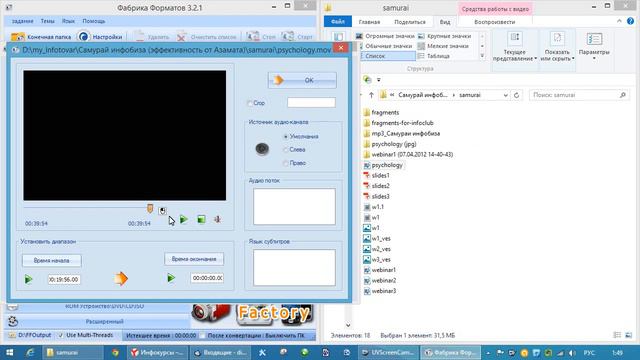Switch to details view icon in status bar

[617, 335]
